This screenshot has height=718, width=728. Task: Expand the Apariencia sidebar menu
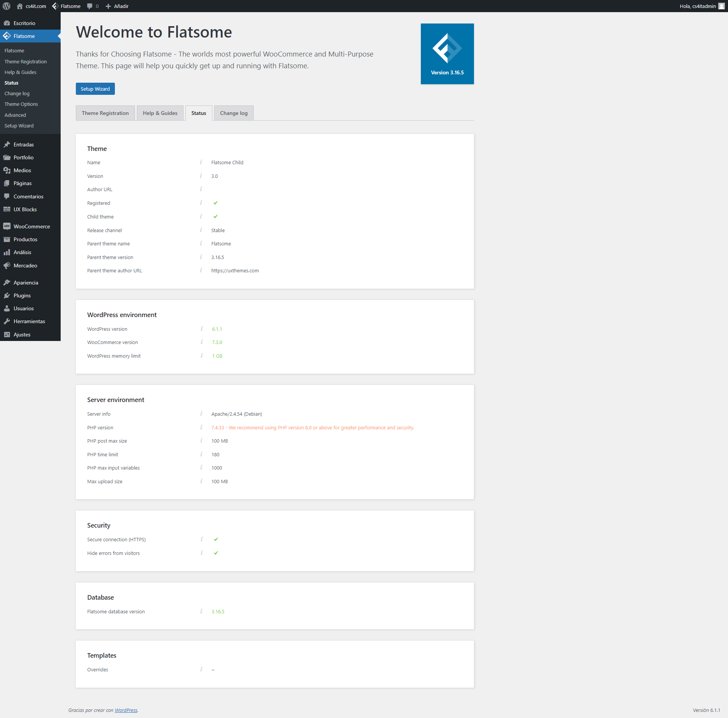pos(26,283)
